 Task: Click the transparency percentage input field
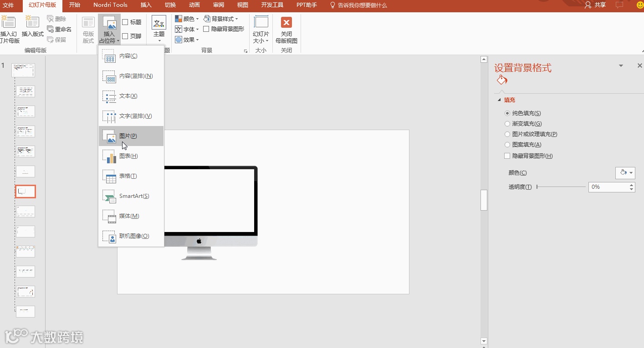(608, 187)
